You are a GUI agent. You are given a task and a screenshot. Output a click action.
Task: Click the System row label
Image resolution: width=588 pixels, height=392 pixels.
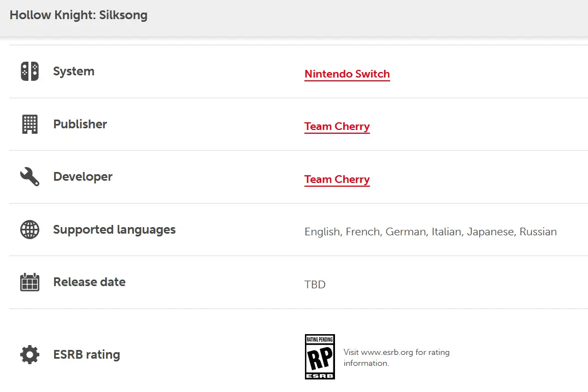pos(74,71)
